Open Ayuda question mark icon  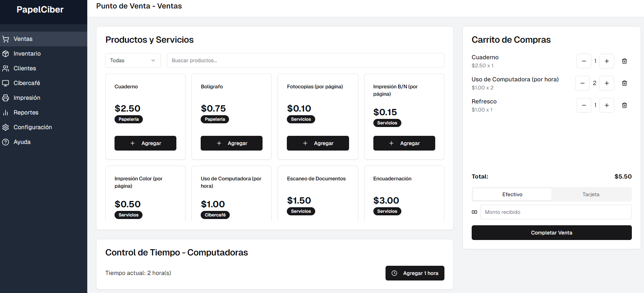[6, 142]
